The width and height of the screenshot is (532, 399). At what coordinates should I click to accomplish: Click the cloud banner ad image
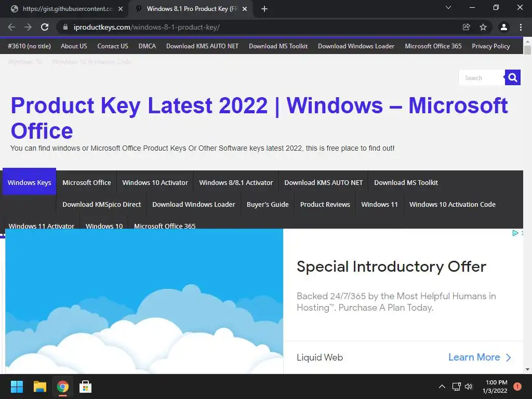[x=144, y=301]
